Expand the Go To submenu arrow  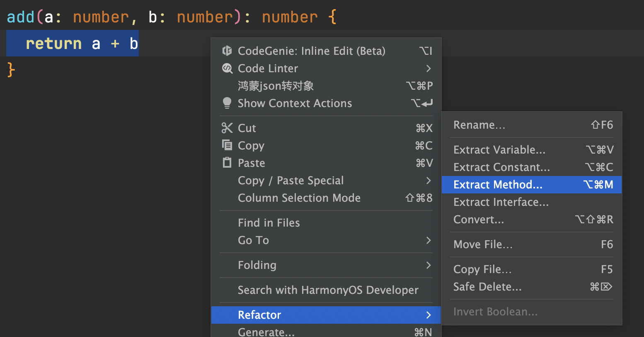point(429,240)
